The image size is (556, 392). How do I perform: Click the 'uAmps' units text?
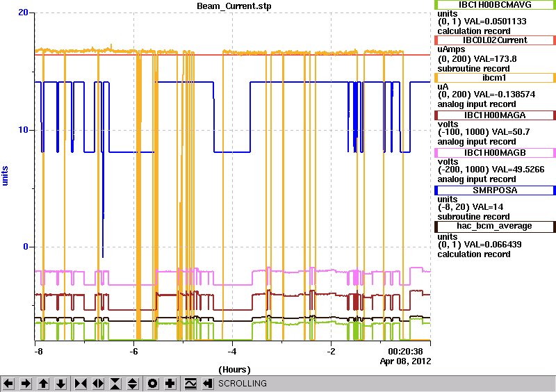(x=451, y=49)
